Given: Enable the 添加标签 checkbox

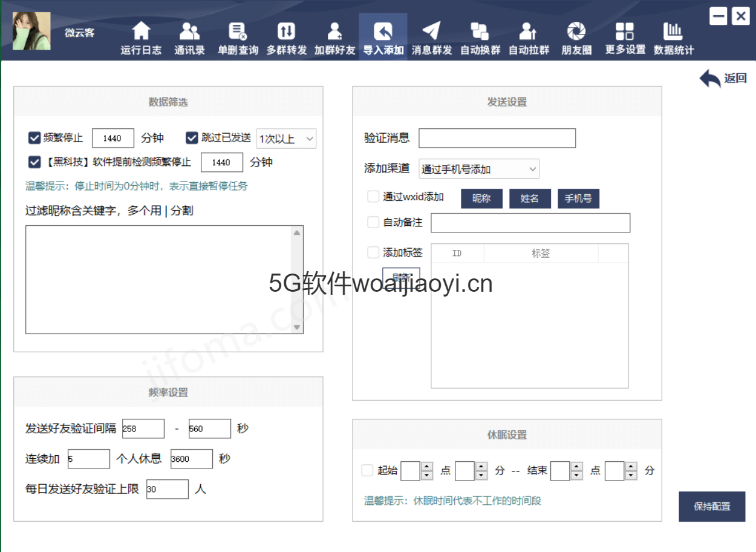Looking at the screenshot, I should [373, 252].
